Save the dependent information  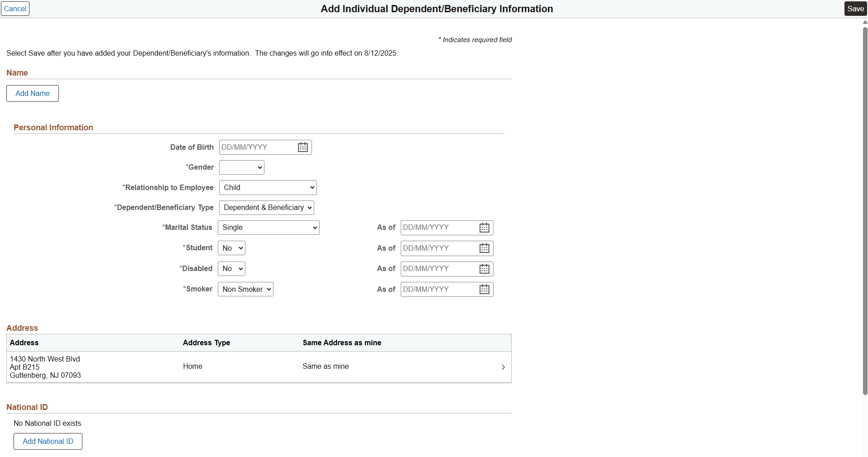point(855,8)
